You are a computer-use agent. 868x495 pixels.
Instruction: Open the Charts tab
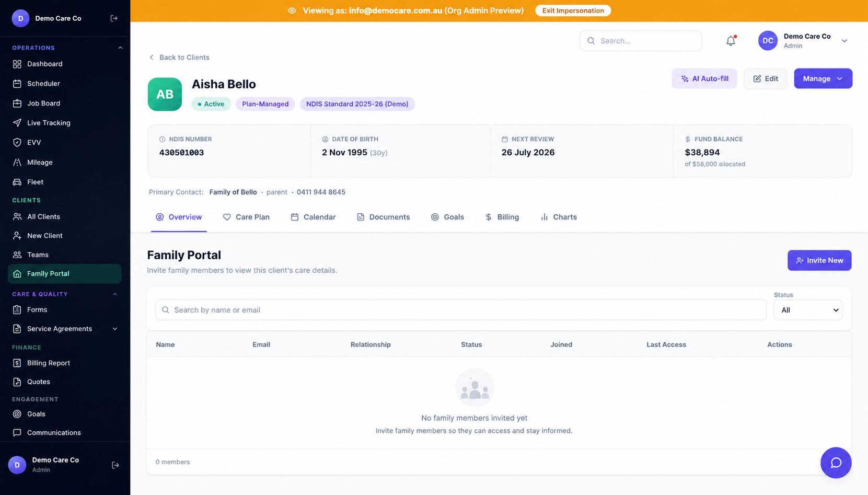click(559, 217)
